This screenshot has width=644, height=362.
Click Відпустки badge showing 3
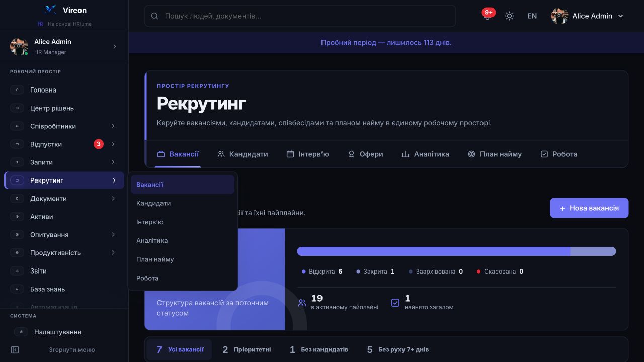(x=99, y=144)
